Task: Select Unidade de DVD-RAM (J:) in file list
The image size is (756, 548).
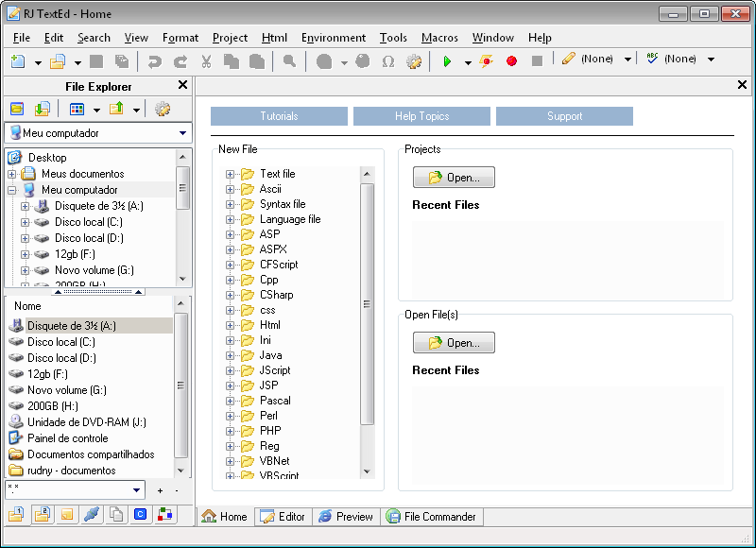Action: (87, 422)
